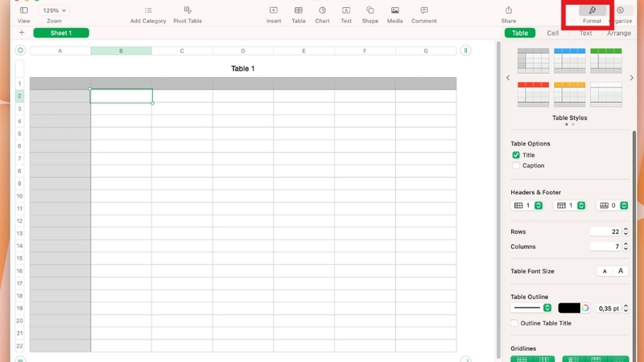Apply the plain white table style
The image size is (644, 362).
click(606, 94)
